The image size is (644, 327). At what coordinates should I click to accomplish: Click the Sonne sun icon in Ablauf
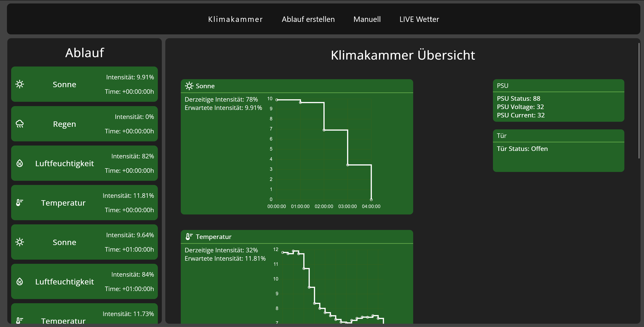(x=20, y=84)
